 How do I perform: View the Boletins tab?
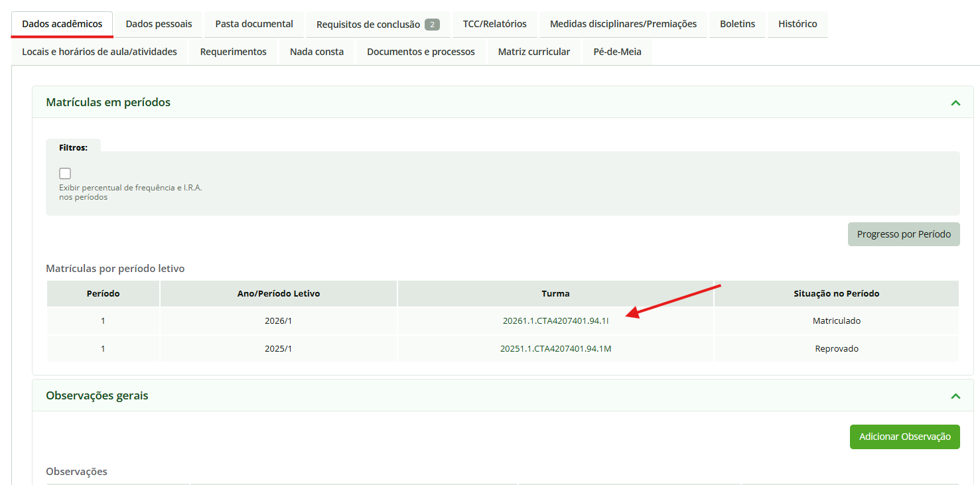click(x=737, y=24)
